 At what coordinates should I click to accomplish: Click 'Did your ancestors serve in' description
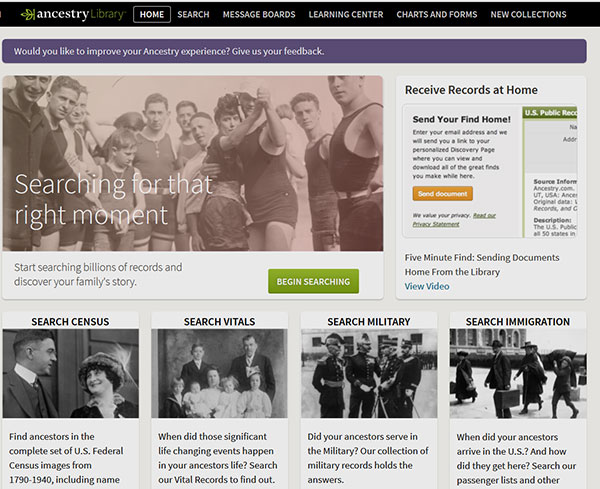368,458
